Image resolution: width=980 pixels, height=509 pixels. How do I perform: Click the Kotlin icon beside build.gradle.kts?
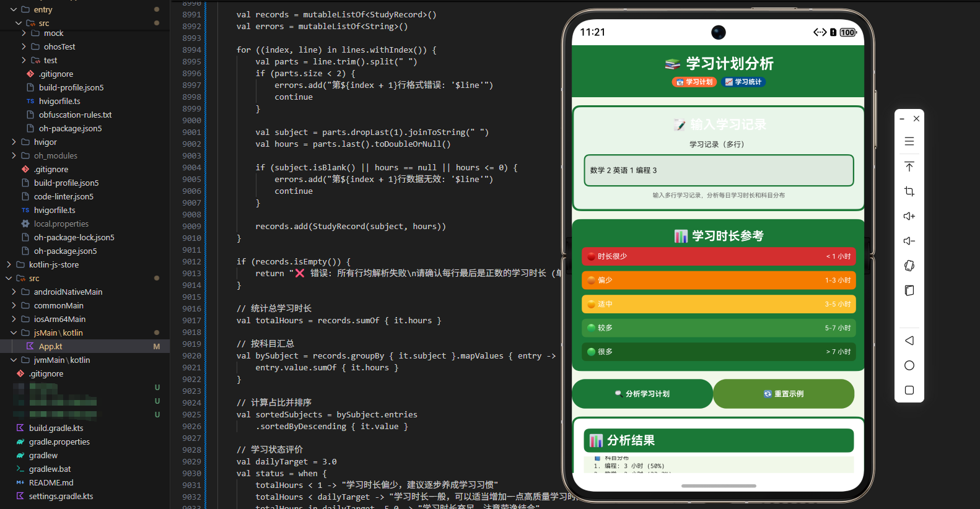pyautogui.click(x=20, y=428)
